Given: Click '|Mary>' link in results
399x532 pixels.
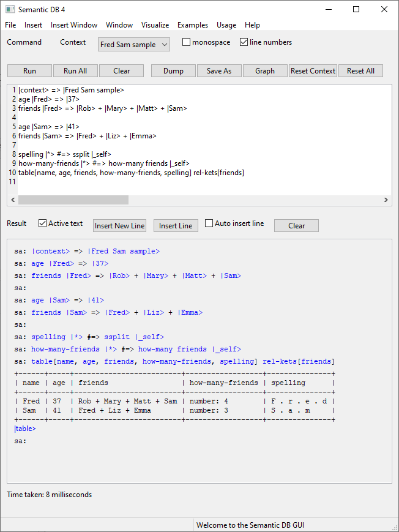Looking at the screenshot, I should (155, 276).
